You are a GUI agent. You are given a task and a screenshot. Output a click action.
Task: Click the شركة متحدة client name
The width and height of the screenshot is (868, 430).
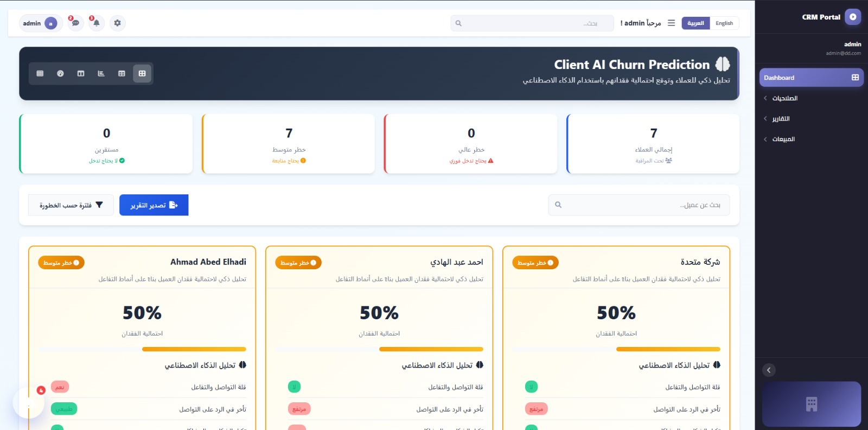pos(700,262)
